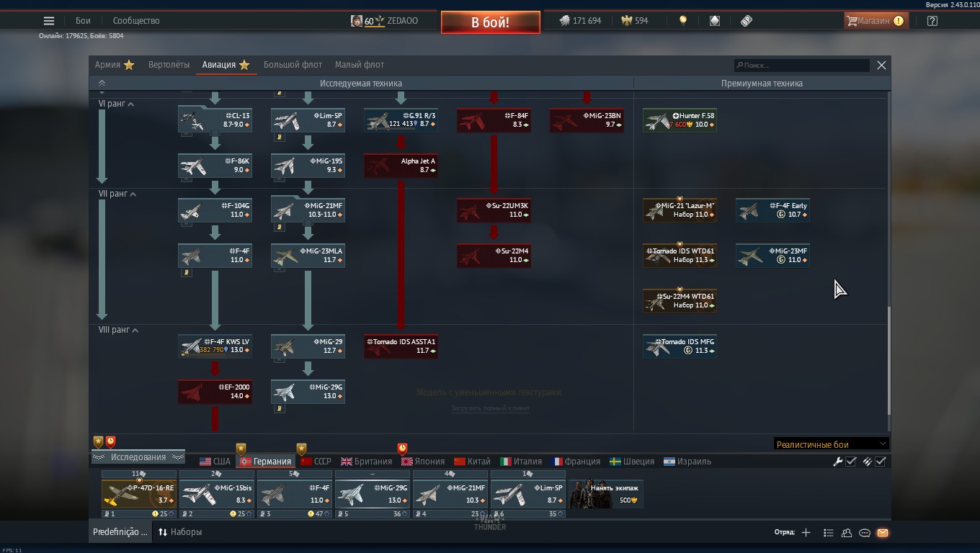The height and width of the screenshot is (553, 980).
Task: Select the Израиль nation tab
Action: (687, 462)
